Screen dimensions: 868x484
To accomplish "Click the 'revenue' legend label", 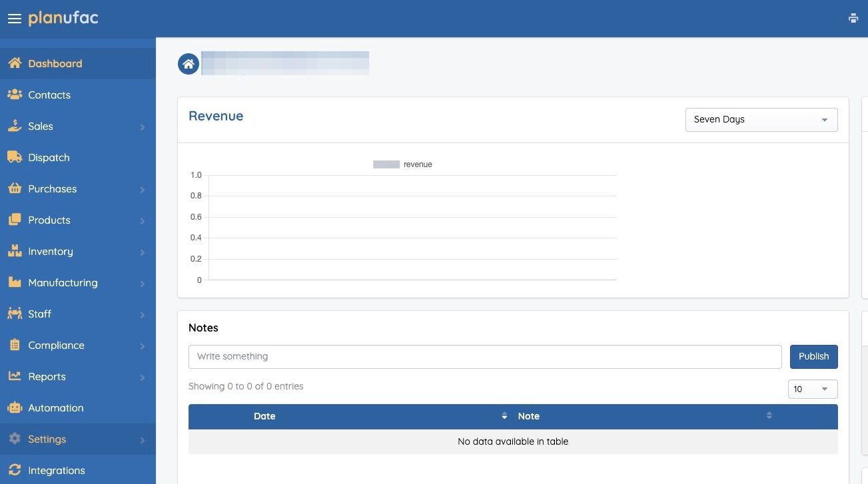I will (x=418, y=164).
